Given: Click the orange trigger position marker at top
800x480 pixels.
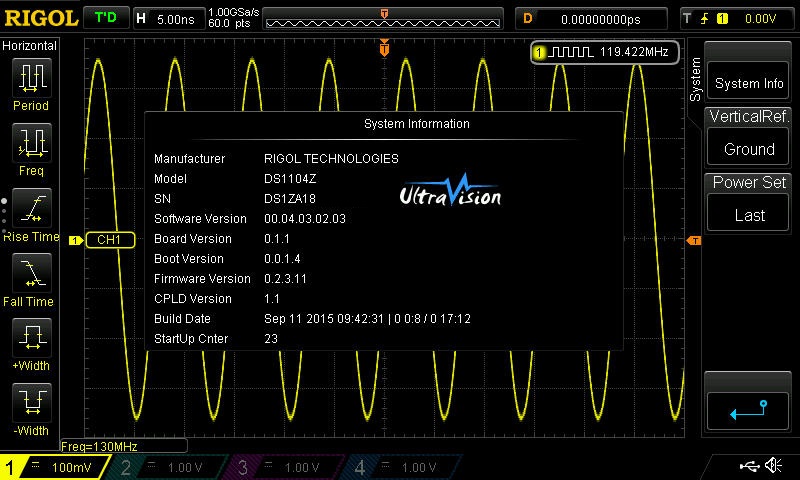Looking at the screenshot, I should point(384,48).
